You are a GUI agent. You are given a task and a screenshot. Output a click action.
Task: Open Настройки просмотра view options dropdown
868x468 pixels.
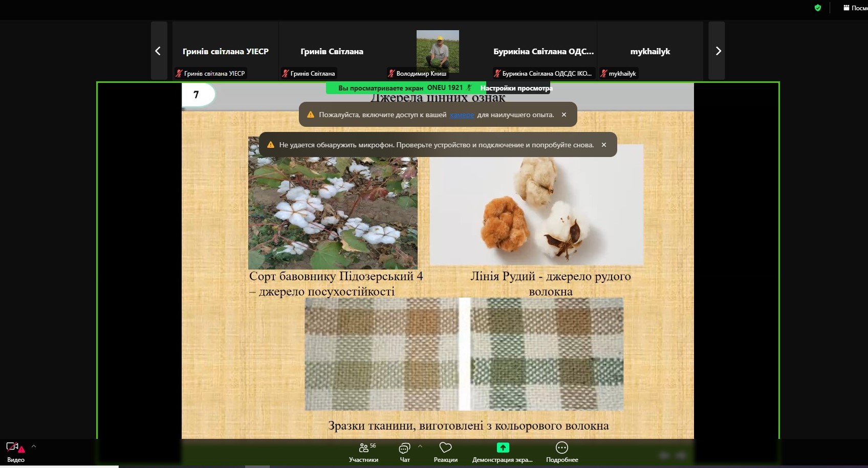pyautogui.click(x=516, y=88)
